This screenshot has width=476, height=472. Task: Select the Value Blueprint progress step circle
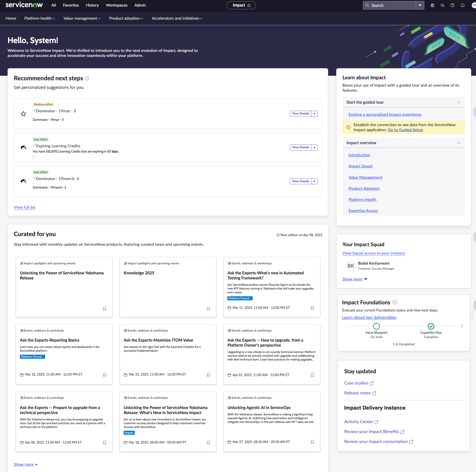[376, 326]
